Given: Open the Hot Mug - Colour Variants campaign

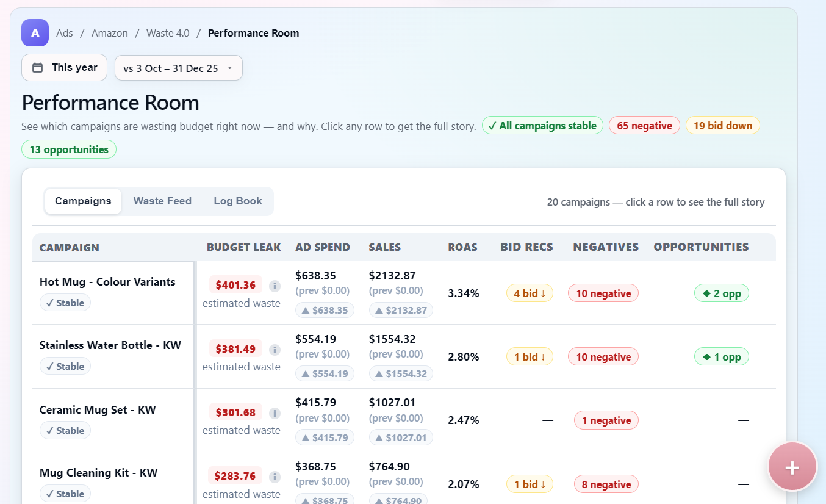Looking at the screenshot, I should point(107,282).
